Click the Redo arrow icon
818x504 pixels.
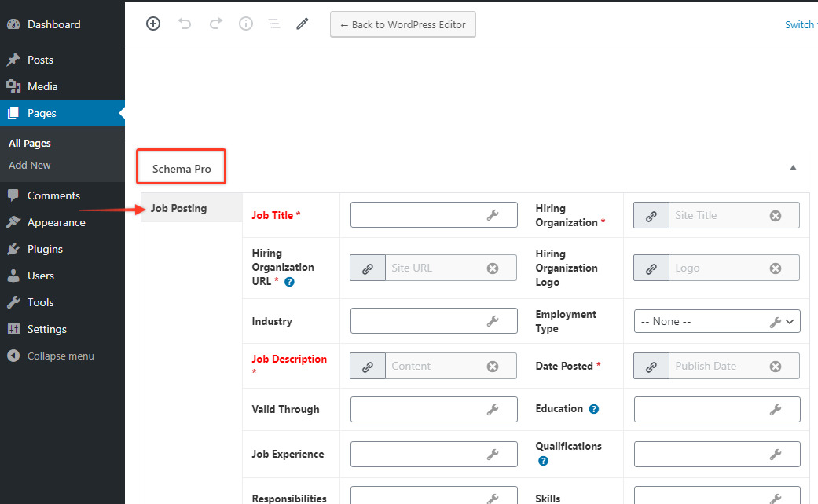click(x=215, y=24)
